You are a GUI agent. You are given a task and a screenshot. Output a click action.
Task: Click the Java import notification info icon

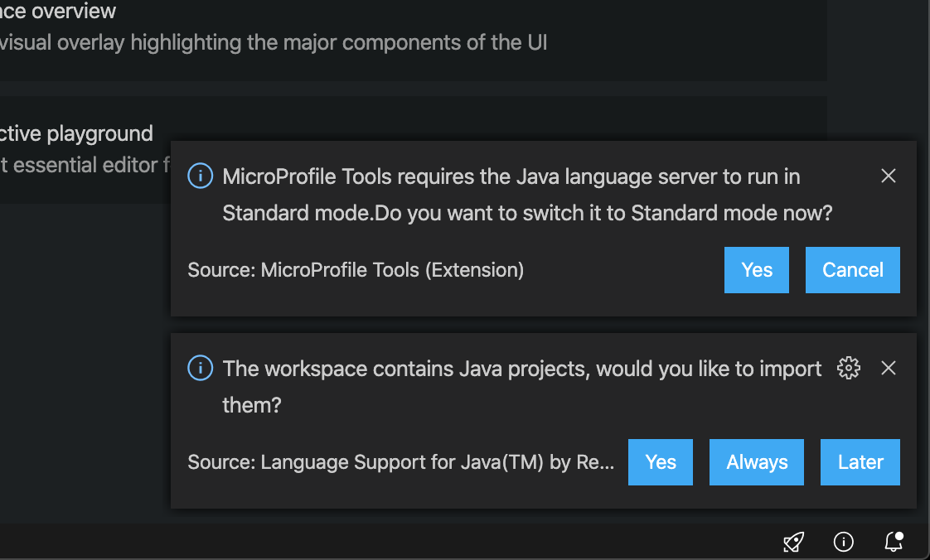(200, 368)
